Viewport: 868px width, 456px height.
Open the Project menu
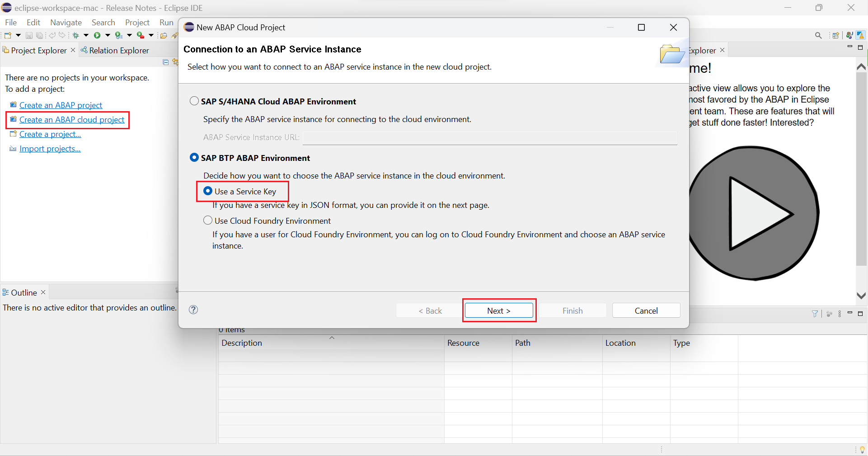(137, 23)
